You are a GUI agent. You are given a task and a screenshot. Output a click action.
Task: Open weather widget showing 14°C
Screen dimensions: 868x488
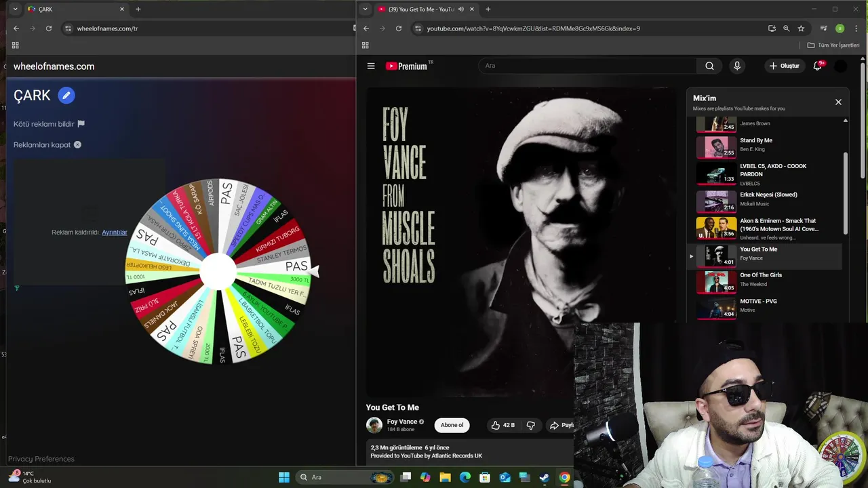point(31,477)
